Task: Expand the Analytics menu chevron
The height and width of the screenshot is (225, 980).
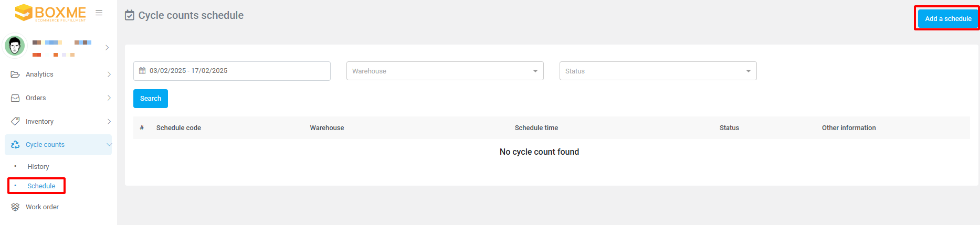Action: tap(109, 74)
